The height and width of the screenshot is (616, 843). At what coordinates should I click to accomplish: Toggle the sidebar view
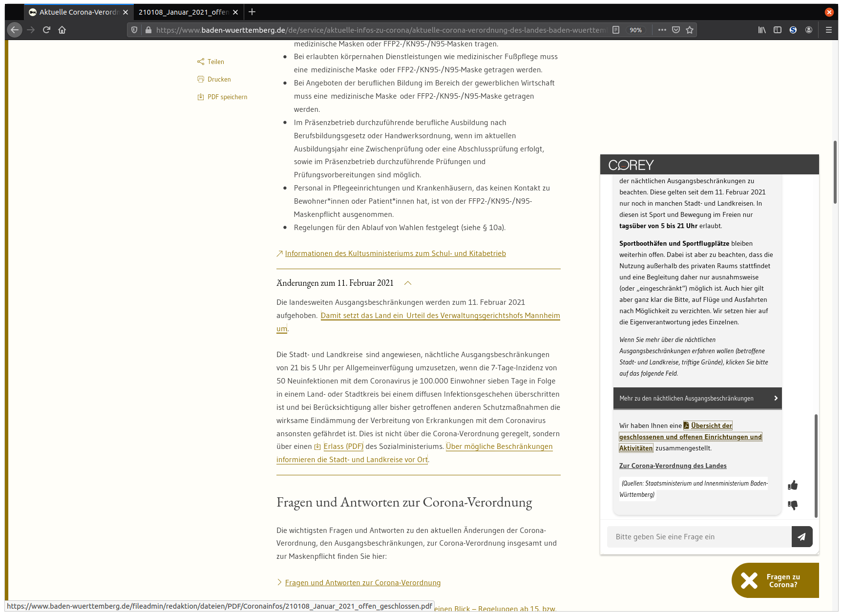coord(778,30)
